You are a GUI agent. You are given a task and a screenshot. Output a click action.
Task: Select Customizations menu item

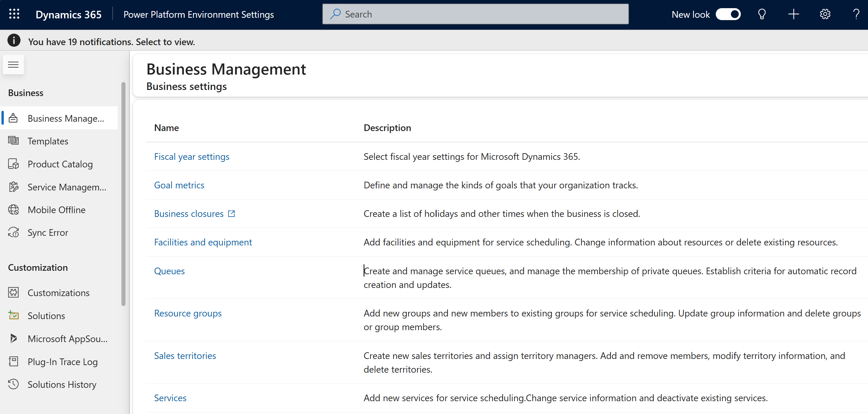tap(59, 293)
